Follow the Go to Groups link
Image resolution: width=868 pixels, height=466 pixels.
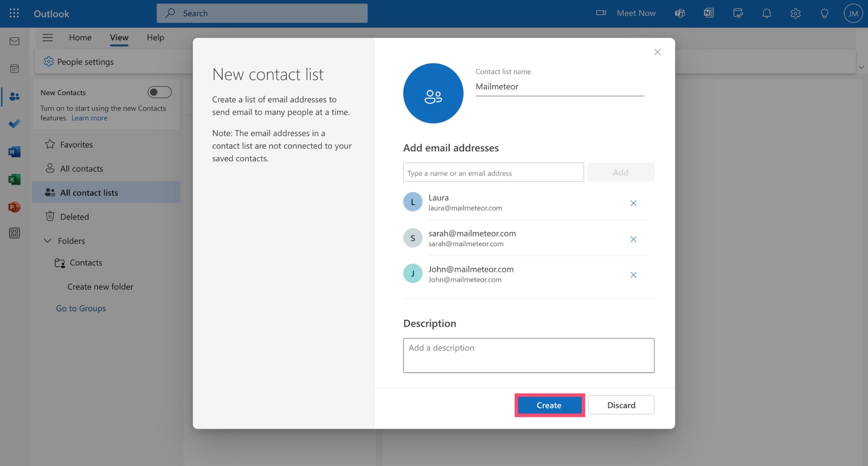tap(81, 308)
